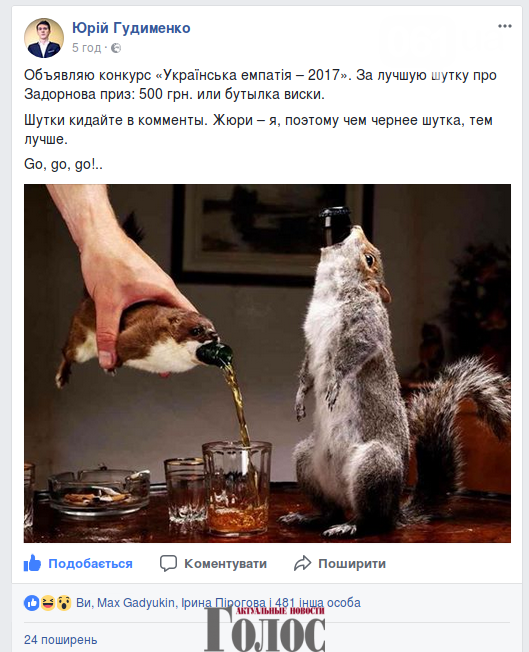Open Юрій Гудименко's profile picture
Image resolution: width=529 pixels, height=652 pixels.
tap(44, 38)
